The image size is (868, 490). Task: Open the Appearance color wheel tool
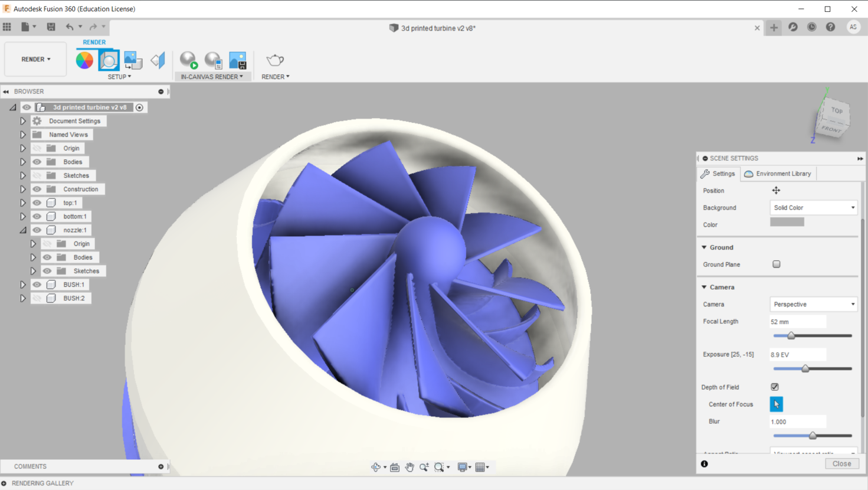pos(84,60)
